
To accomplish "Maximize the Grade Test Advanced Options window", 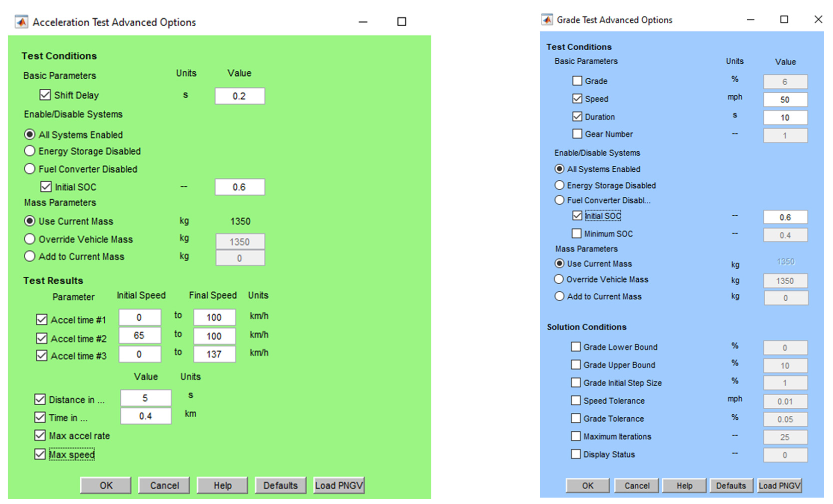I will (x=784, y=20).
